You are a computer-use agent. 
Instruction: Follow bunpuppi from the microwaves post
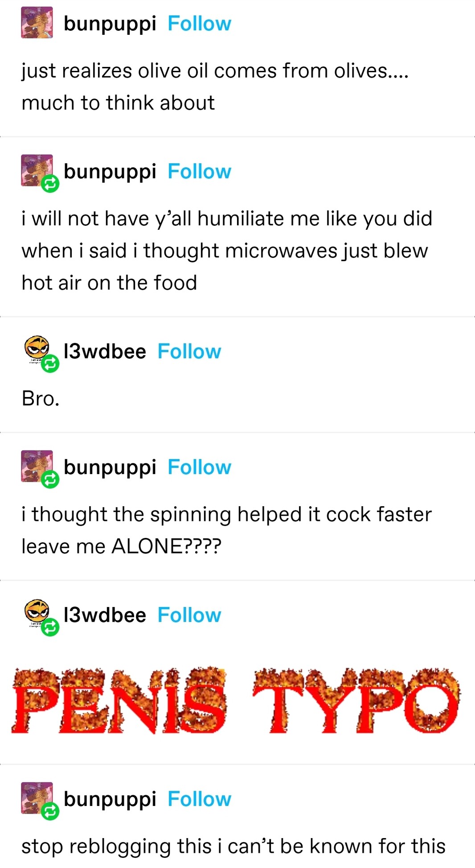point(199,171)
